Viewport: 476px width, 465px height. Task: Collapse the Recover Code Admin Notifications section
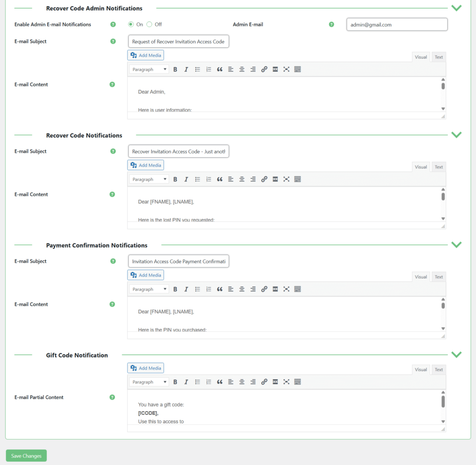click(x=456, y=8)
